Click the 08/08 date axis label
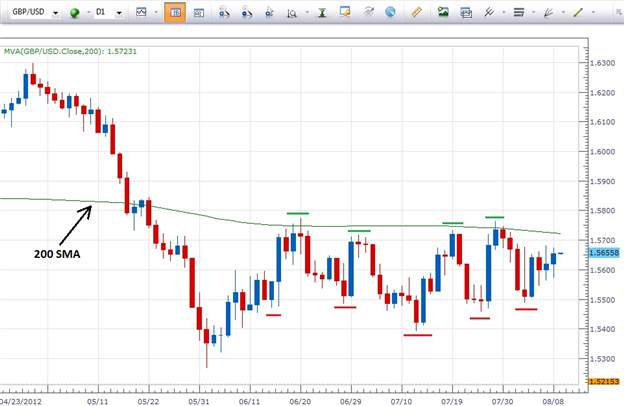Viewport: 624px width, 406px height. tap(553, 401)
